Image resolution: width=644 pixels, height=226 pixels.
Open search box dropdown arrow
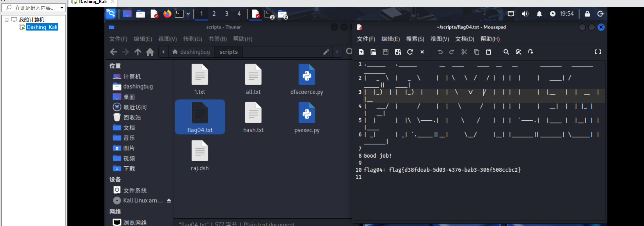point(62,8)
